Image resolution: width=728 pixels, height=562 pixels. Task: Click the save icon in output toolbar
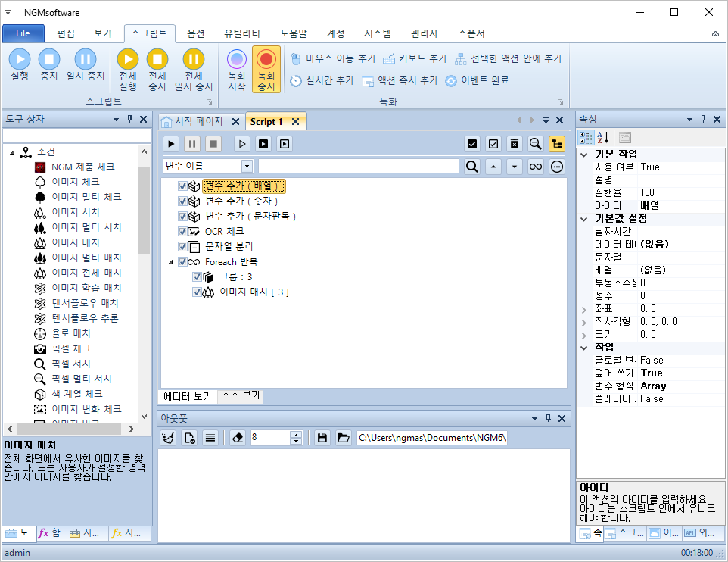click(322, 438)
